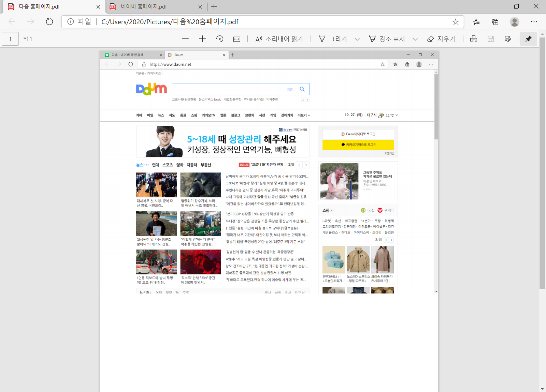Click the PDF page number field

10,39
